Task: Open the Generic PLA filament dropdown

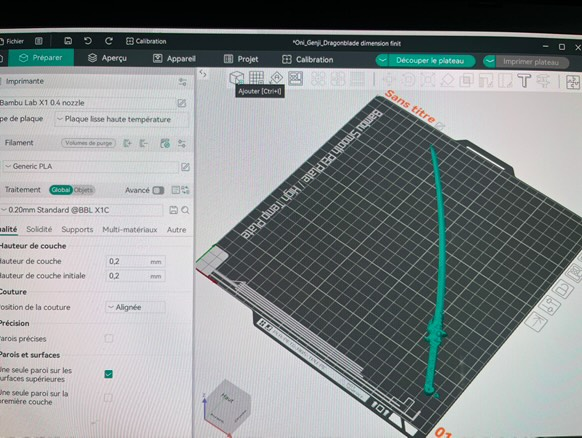Action: coord(90,166)
